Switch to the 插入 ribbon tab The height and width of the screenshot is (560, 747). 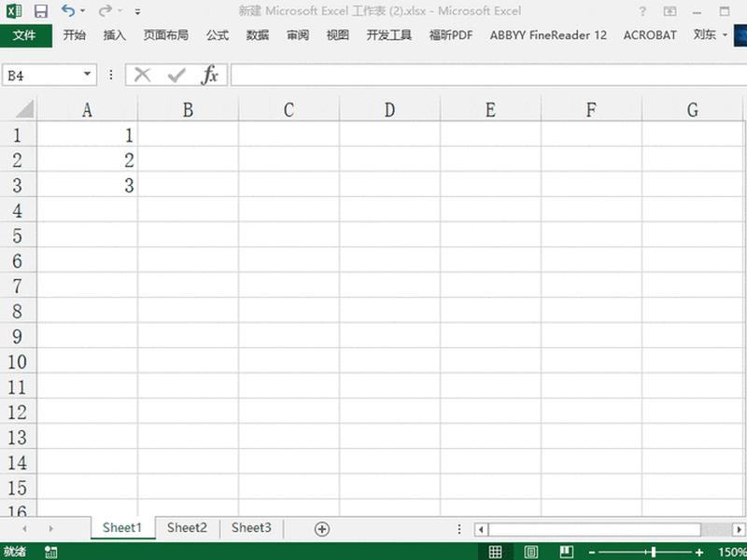114,35
